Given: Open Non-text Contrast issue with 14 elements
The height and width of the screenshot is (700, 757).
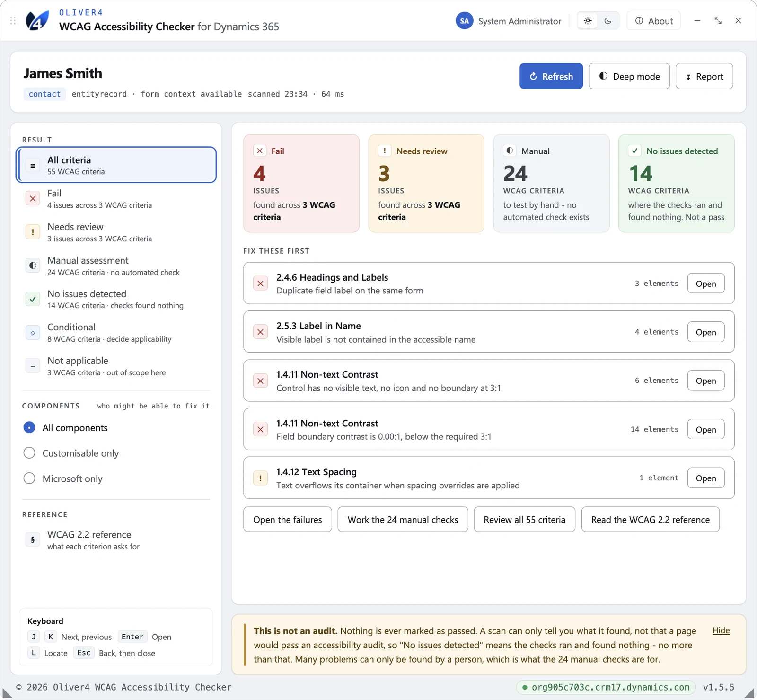Looking at the screenshot, I should tap(706, 429).
